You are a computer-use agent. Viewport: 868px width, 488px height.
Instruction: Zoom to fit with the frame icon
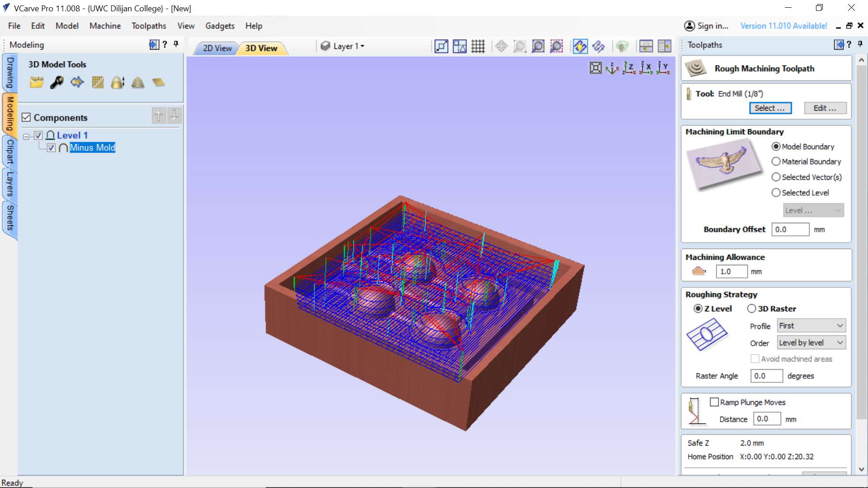coord(595,68)
